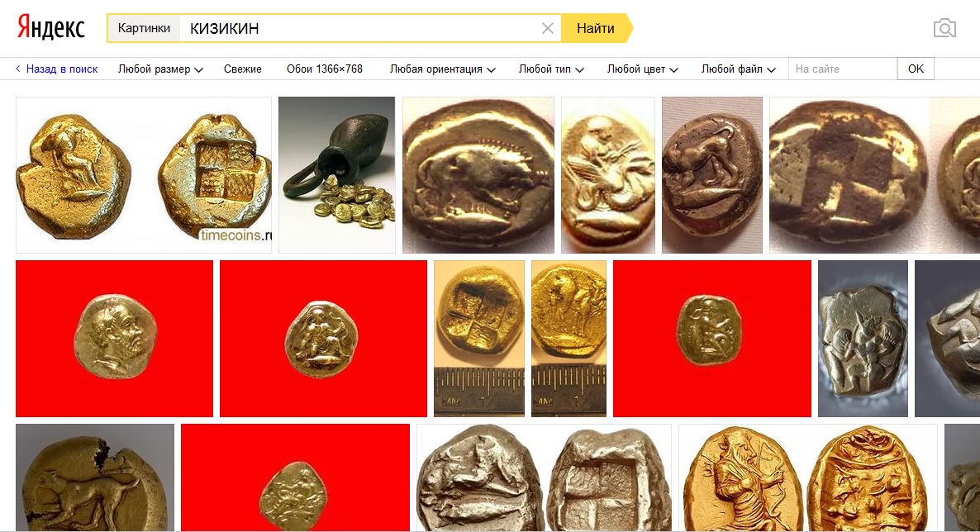Open bearded head coin on red background
This screenshot has height=532, width=980.
click(x=114, y=338)
